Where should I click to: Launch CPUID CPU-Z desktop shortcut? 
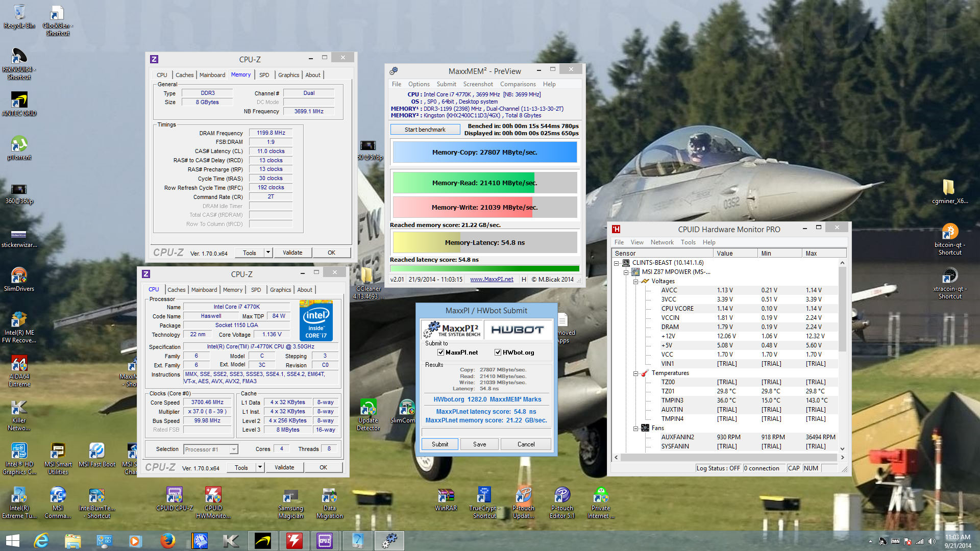175,499
